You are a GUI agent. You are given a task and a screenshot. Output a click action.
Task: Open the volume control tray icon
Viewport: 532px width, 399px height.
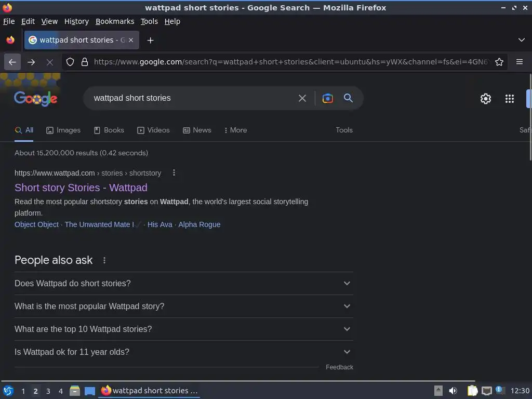pyautogui.click(x=453, y=391)
